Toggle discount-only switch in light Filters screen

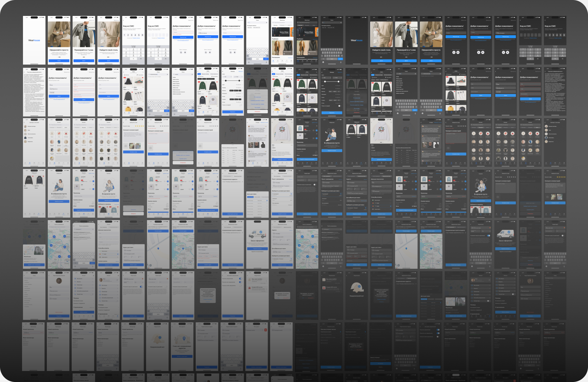240,105
